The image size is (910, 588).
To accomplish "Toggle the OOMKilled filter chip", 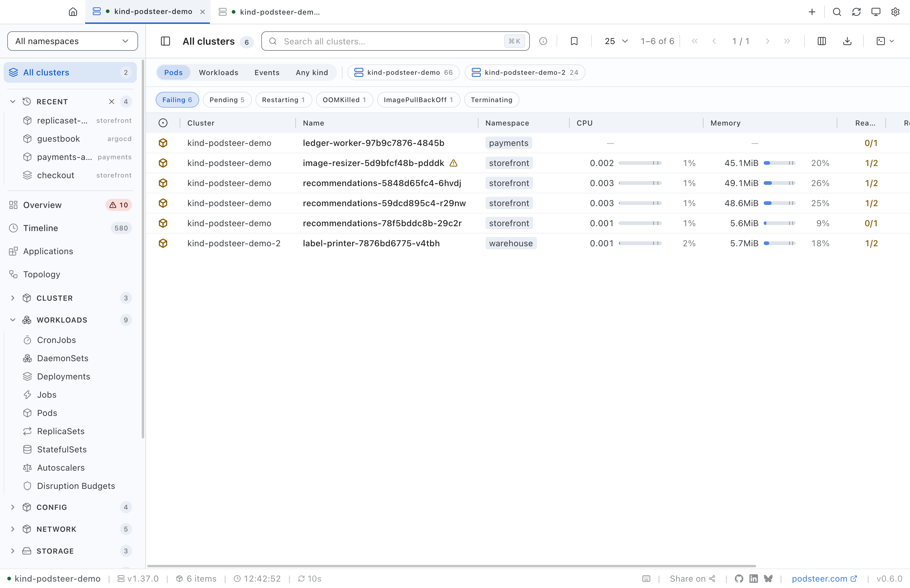I will click(x=344, y=100).
